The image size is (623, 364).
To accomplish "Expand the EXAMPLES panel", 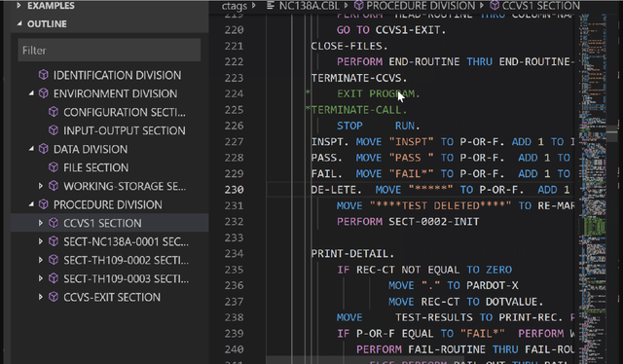I will 18,6.
